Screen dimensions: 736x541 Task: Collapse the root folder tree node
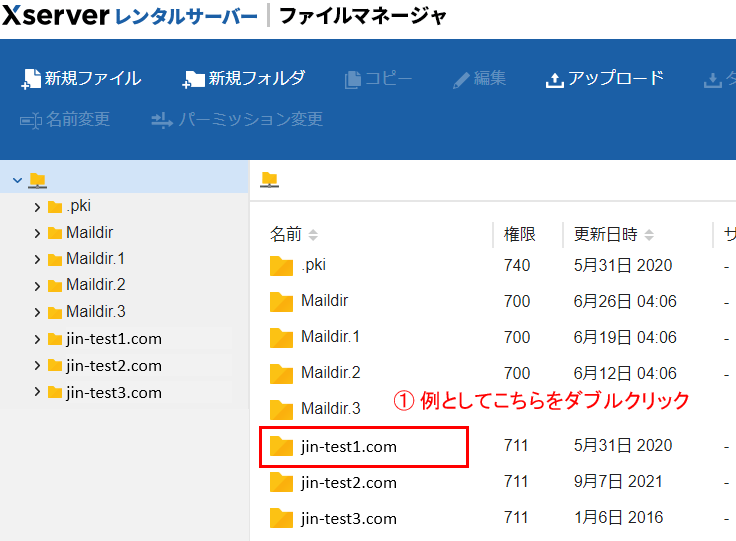click(17, 180)
